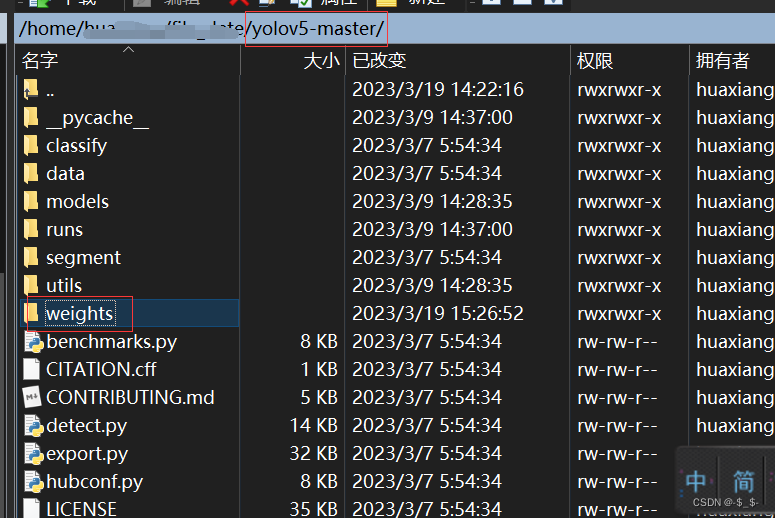Click the 1 KB size of CITATION.cff
The width and height of the screenshot is (775, 518).
[x=319, y=370]
